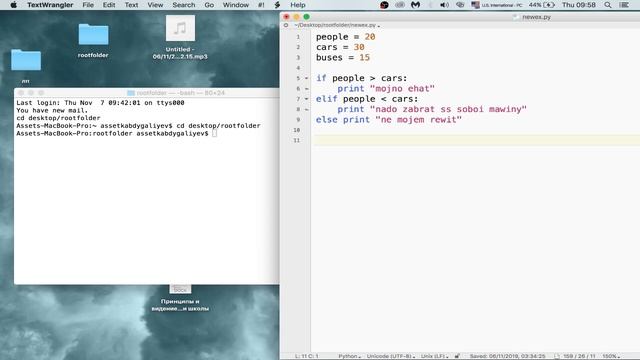The image size is (640, 360).
Task: Click the Terminal command prompt cursor
Action: click(x=215, y=133)
